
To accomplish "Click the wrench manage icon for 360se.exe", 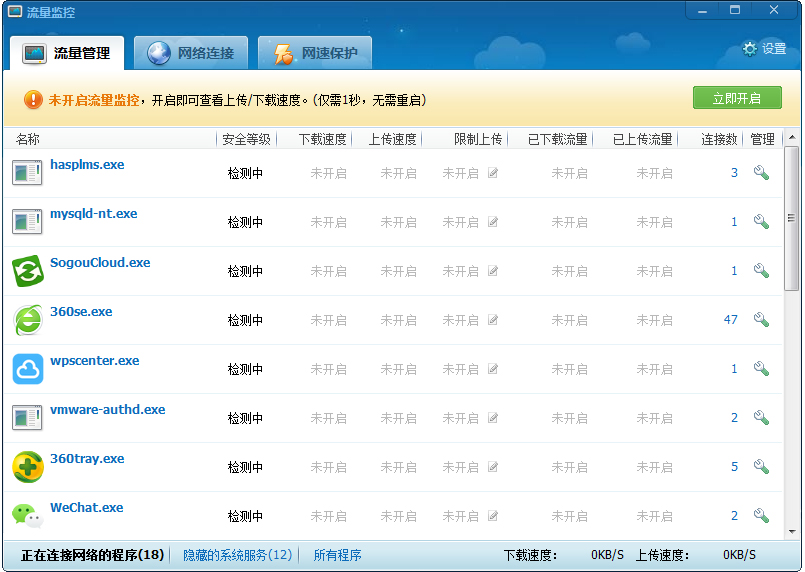I will coord(761,320).
